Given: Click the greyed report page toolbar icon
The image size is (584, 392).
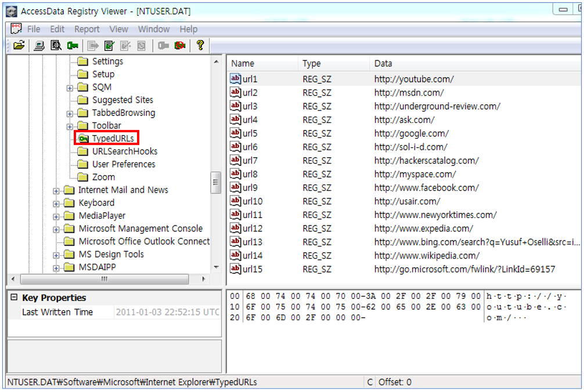Looking at the screenshot, I should (x=142, y=45).
